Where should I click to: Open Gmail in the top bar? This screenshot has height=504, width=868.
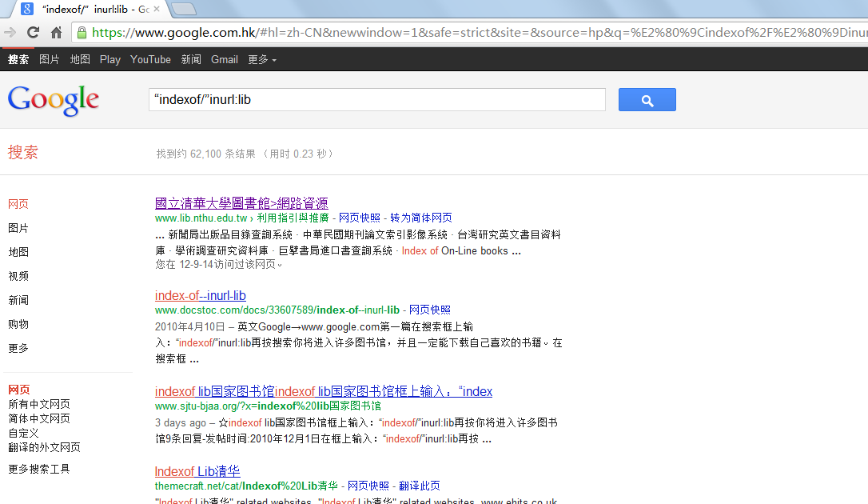click(x=225, y=59)
